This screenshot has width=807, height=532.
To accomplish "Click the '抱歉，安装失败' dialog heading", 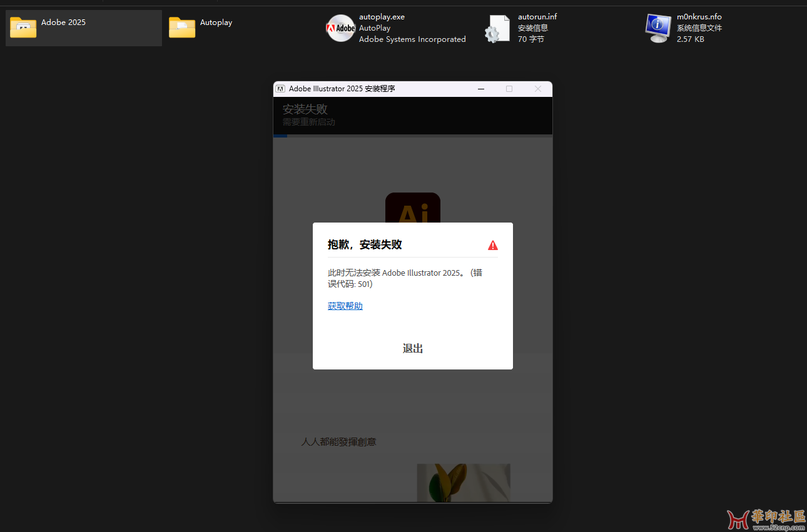I will click(365, 245).
